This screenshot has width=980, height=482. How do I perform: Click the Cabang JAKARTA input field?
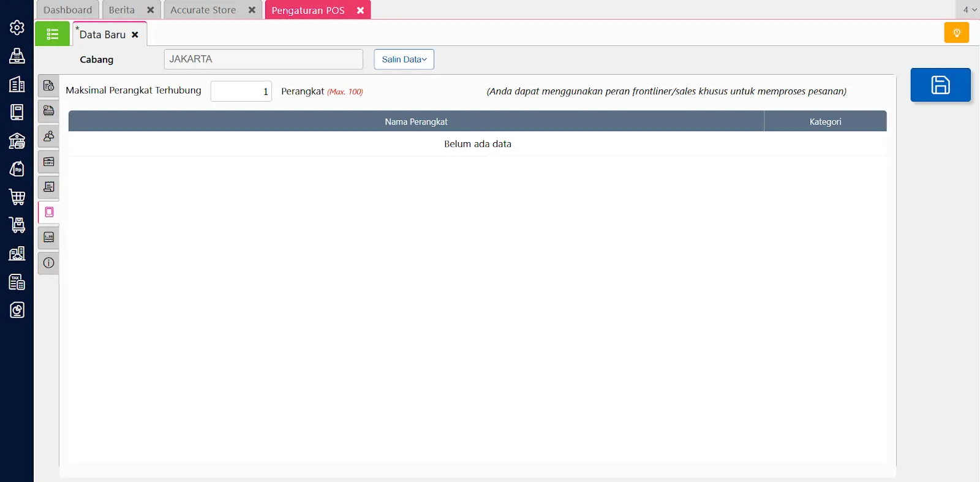tap(263, 59)
